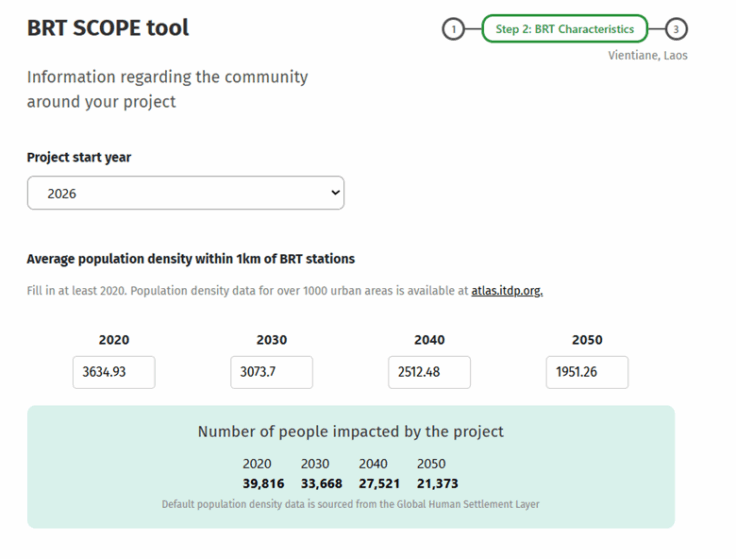Focus the 2030 density input showing 3073.7

point(271,373)
